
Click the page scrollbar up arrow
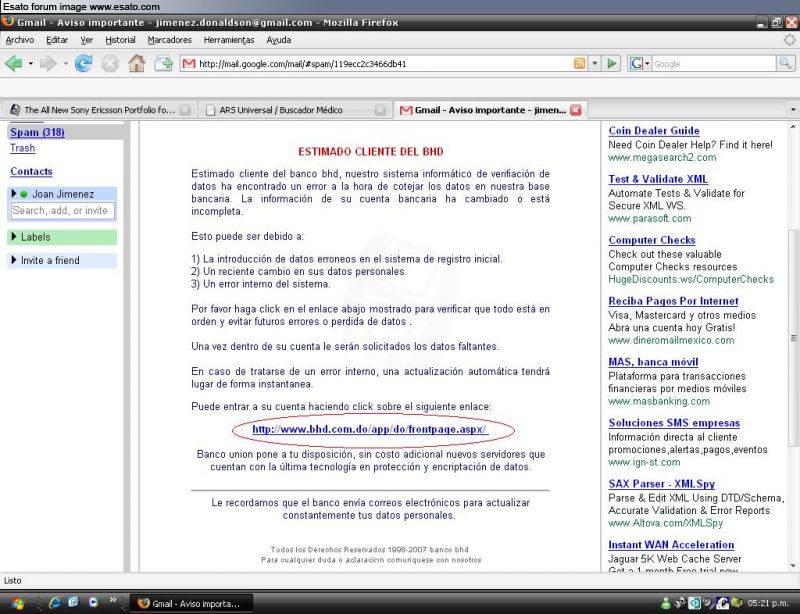pos(793,127)
